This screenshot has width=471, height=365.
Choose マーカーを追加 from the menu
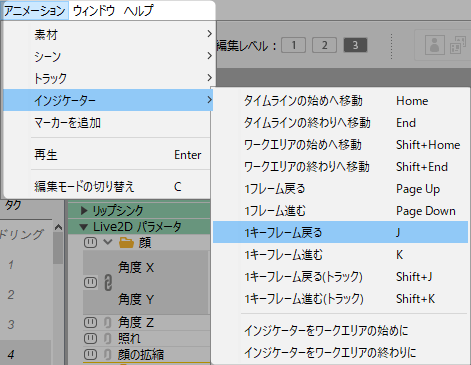108,123
